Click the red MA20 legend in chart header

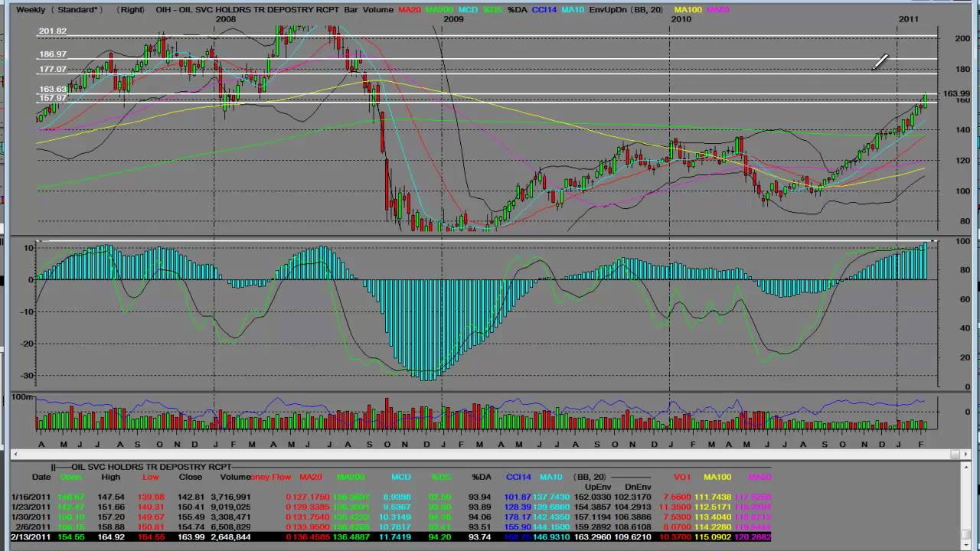[409, 10]
